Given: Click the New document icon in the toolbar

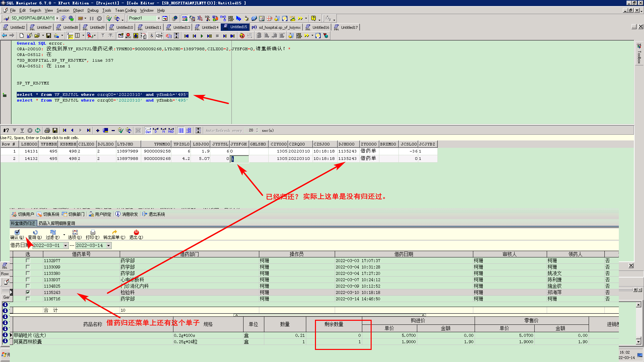Looking at the screenshot, I should pyautogui.click(x=22, y=36).
